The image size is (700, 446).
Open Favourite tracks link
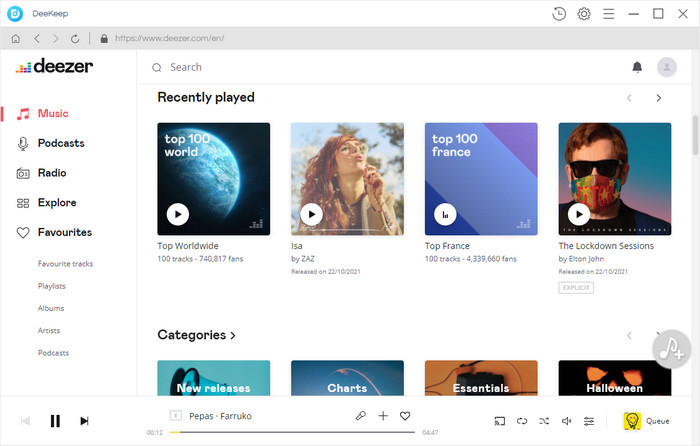point(65,264)
